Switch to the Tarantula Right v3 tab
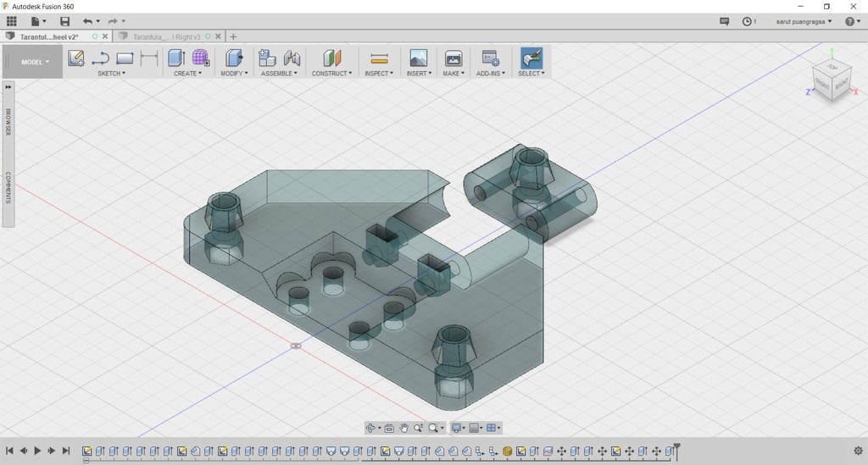The image size is (868, 465). (x=166, y=36)
